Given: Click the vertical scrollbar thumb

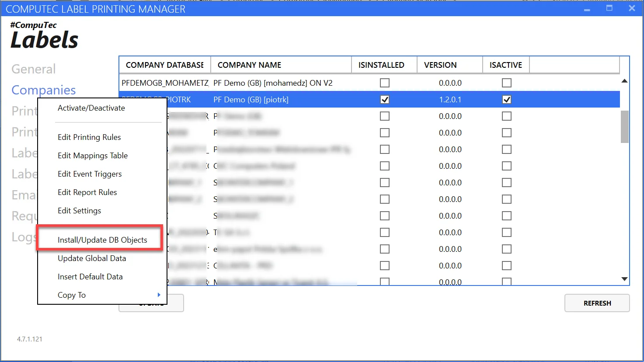Looking at the screenshot, I should (624, 127).
